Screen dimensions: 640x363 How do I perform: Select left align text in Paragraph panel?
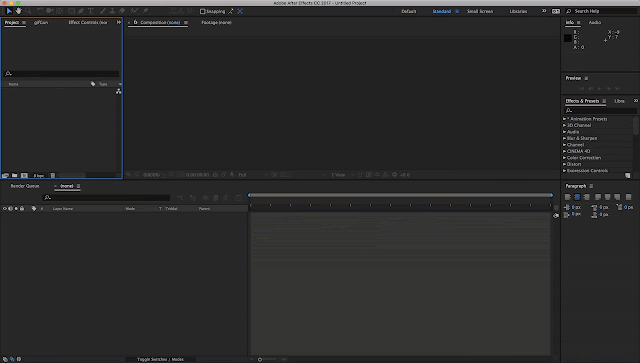[x=568, y=197]
